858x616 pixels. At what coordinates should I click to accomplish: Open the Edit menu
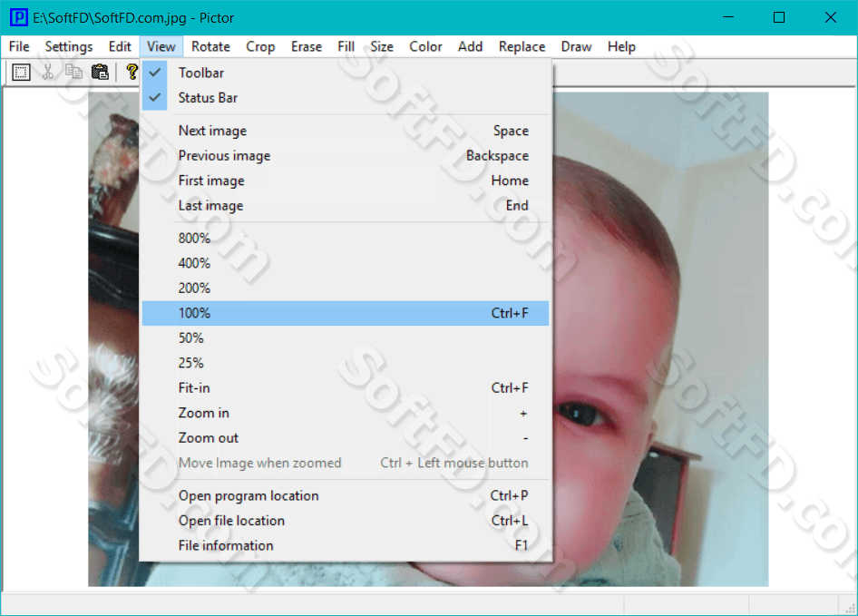click(120, 46)
